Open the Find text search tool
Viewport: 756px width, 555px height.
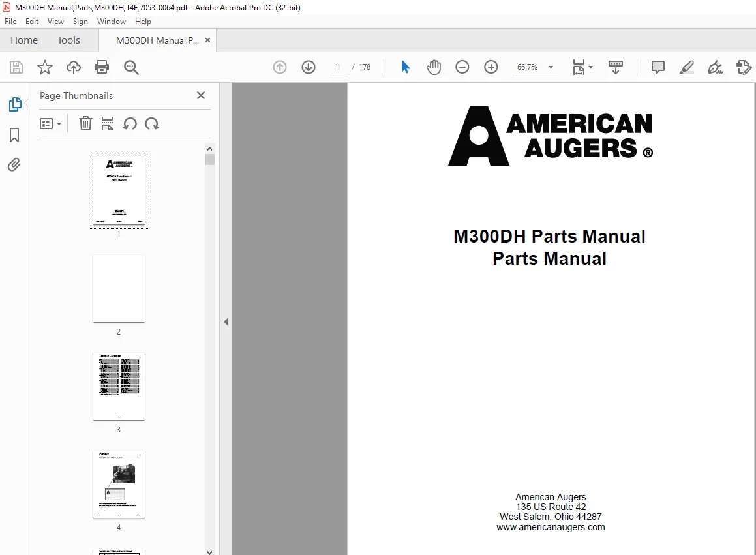tap(131, 68)
